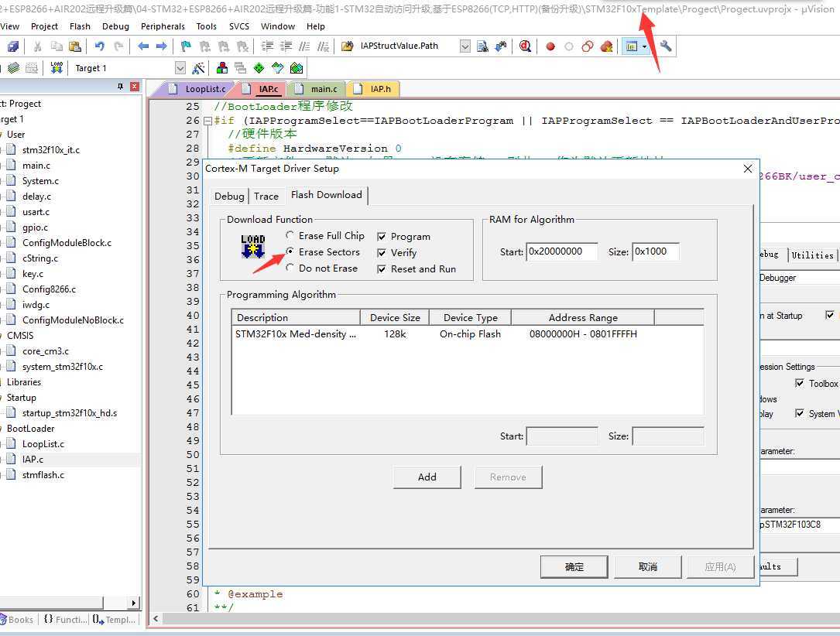Open the Target 1 selection dropdown
Image resolution: width=840 pixels, height=636 pixels.
pos(180,68)
